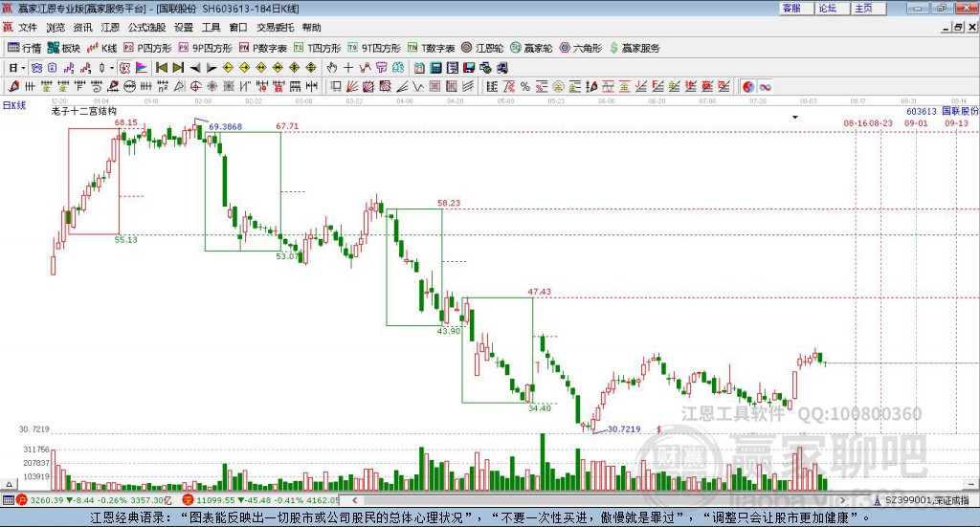Click the yin-yang icon in drawing toolbar

(748, 87)
